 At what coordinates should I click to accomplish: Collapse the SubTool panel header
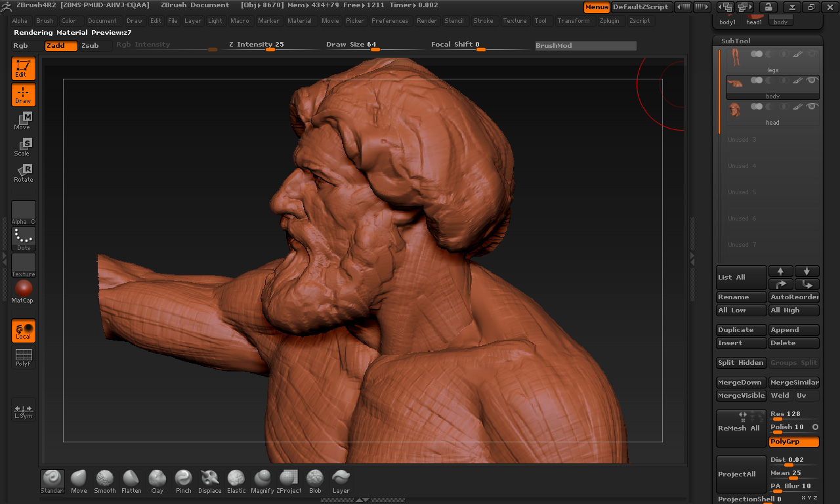coord(735,41)
